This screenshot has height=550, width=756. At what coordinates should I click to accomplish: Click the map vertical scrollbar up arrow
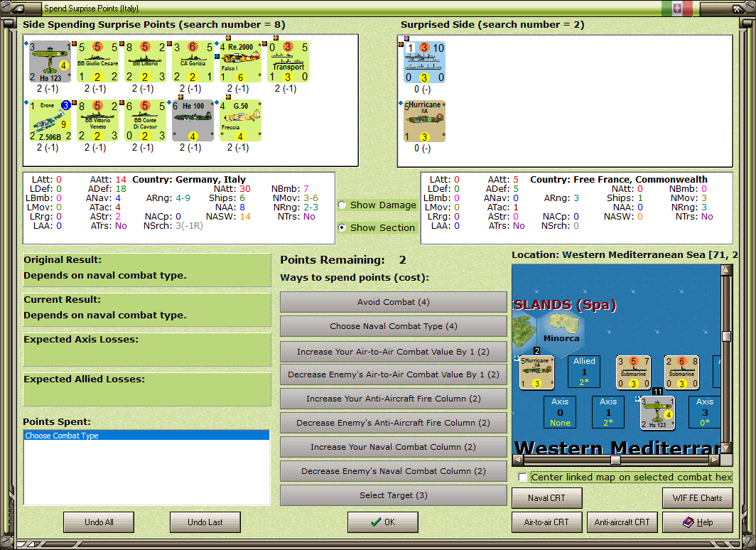coord(726,269)
